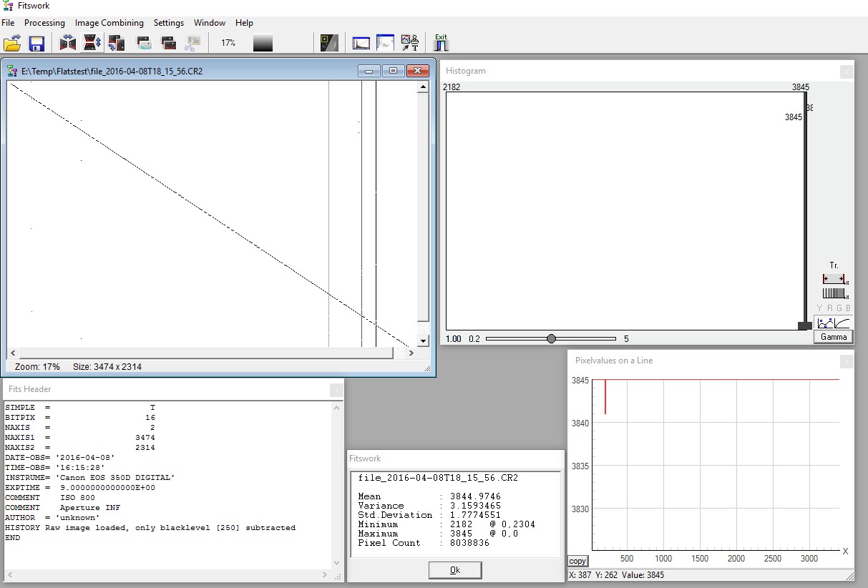Viewport: 868px width, 588px height.
Task: Open the Processing menu
Action: tap(44, 23)
